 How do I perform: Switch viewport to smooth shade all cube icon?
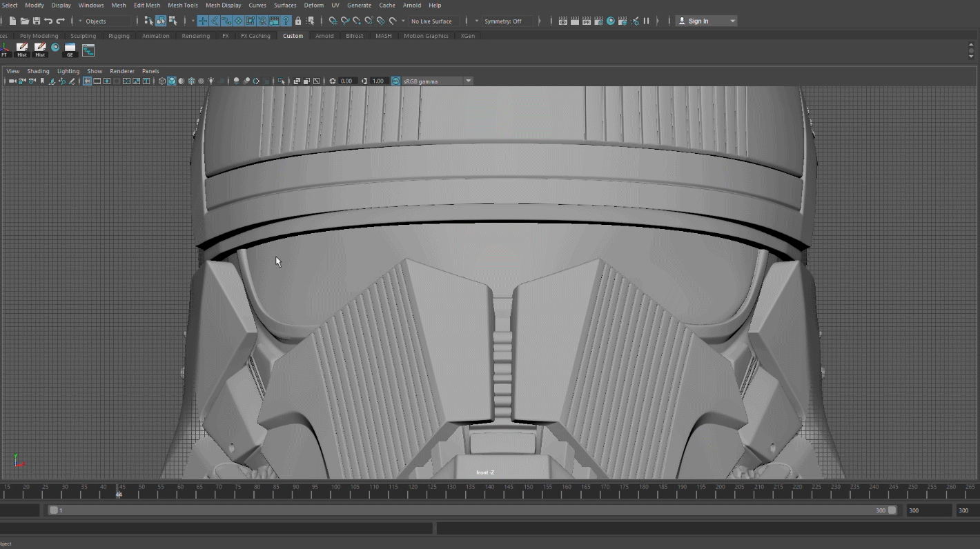point(171,81)
